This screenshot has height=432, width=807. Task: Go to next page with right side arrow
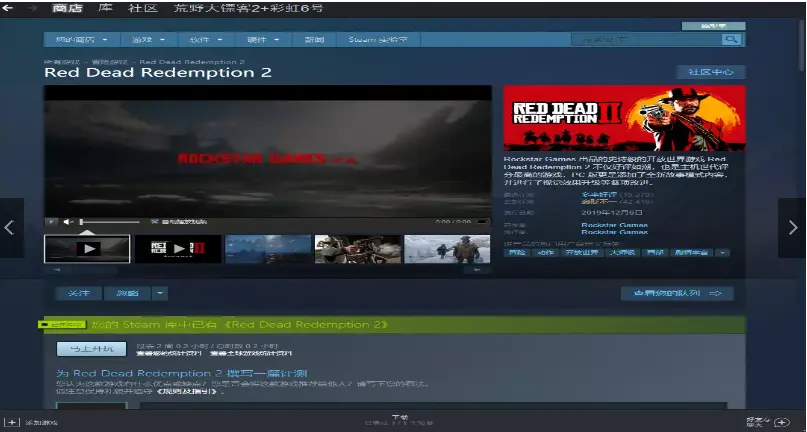coord(793,228)
